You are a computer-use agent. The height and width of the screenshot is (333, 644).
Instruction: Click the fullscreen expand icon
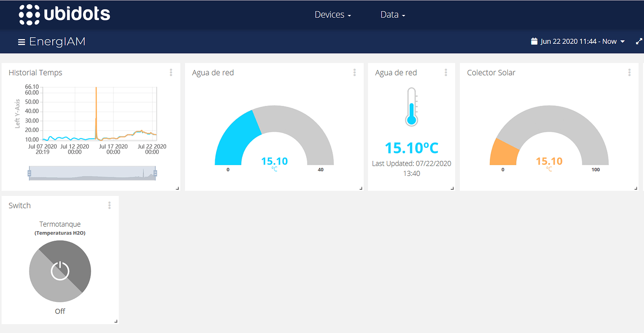[638, 41]
